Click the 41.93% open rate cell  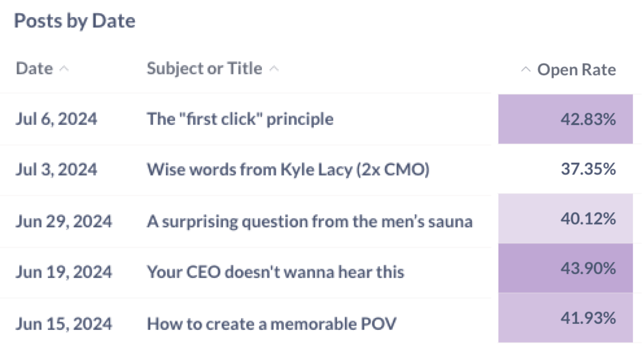point(565,318)
